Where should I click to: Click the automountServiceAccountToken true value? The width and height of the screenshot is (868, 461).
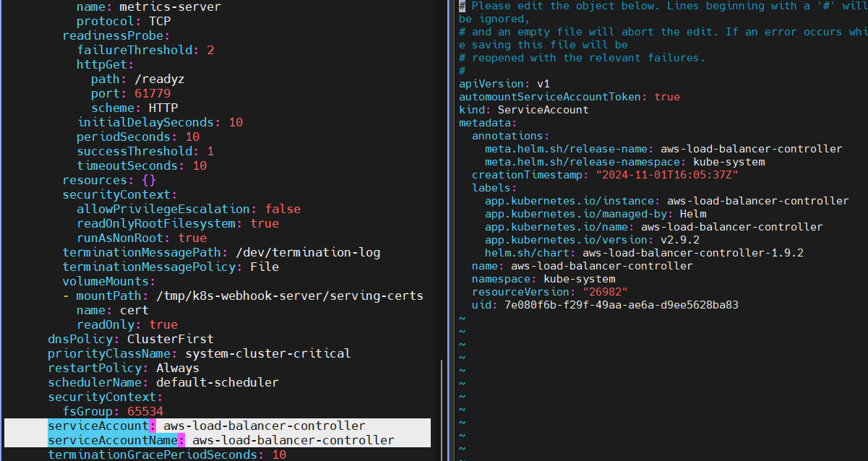pos(667,97)
